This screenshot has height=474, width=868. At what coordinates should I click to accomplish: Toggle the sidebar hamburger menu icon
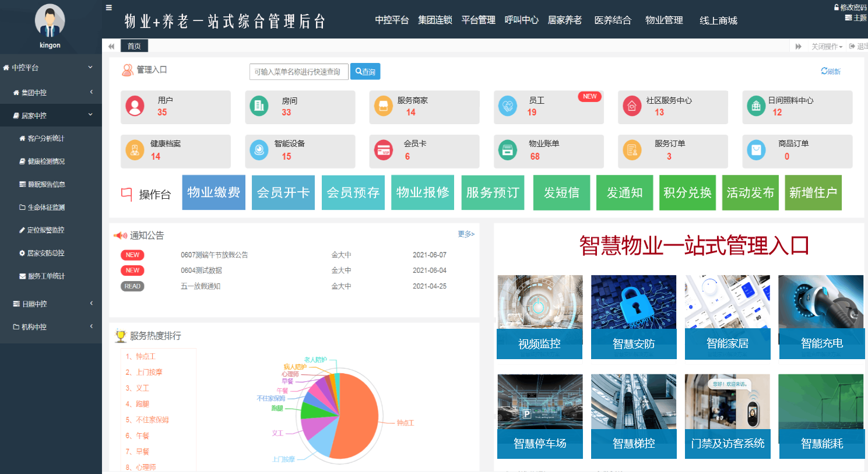click(x=108, y=8)
